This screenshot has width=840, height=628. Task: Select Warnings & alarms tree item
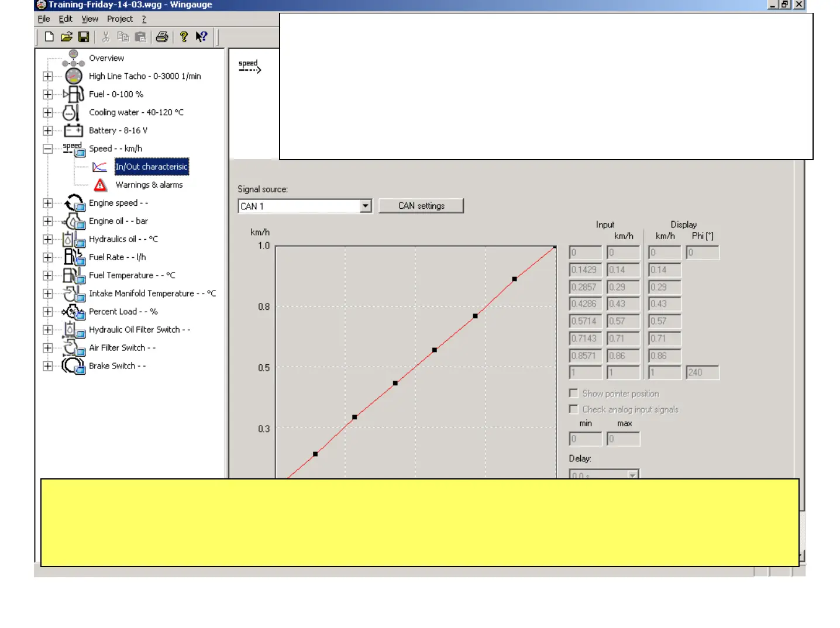click(149, 185)
